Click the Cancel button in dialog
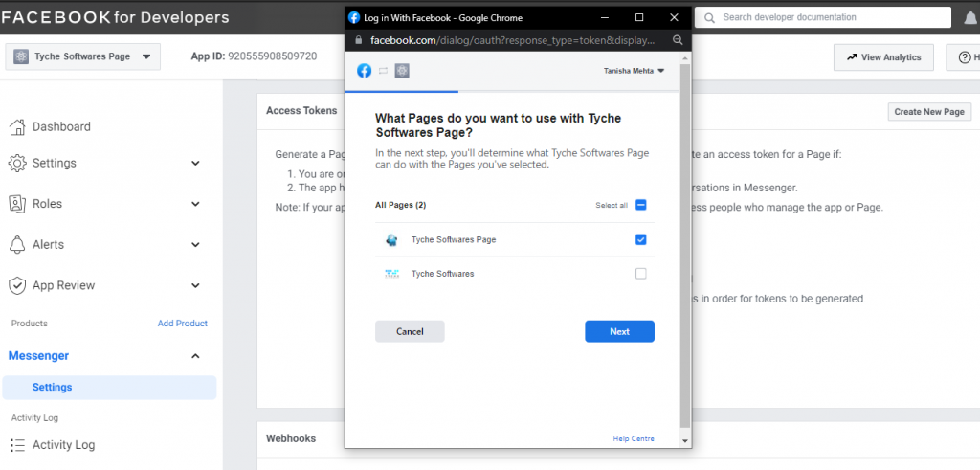Screen dimensions: 980x470 410,331
